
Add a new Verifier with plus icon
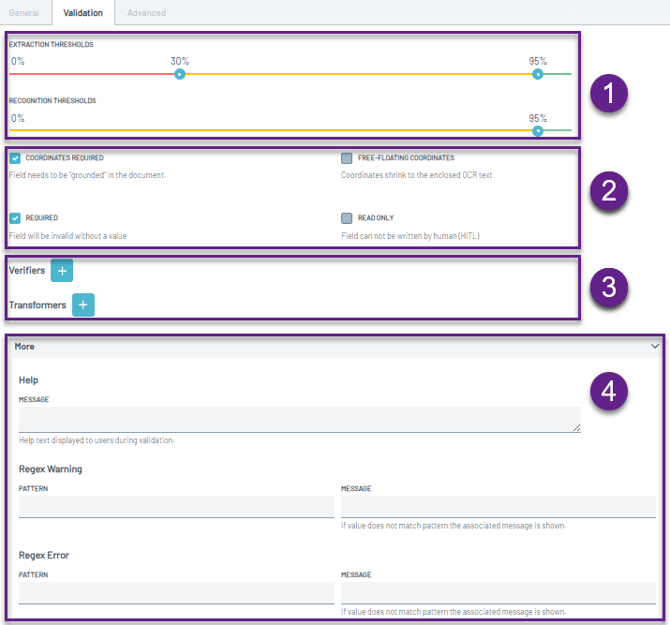pyautogui.click(x=62, y=270)
